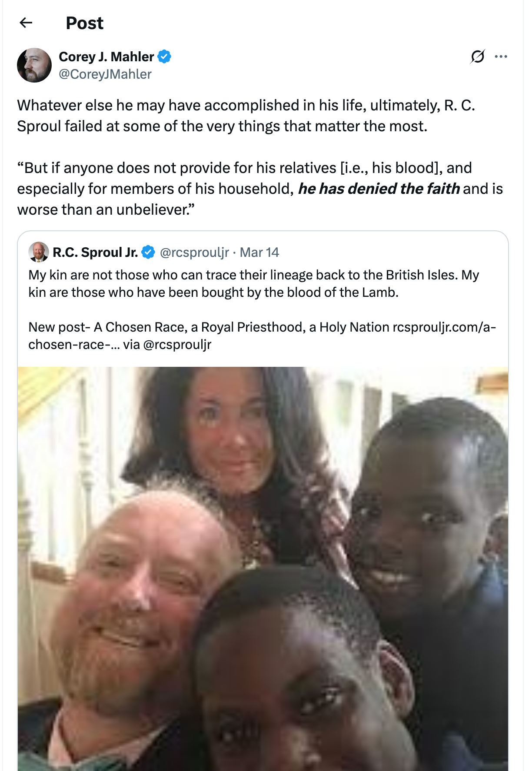
Task: Click @rcsprouljr handle in quoted post header
Action: 194,252
